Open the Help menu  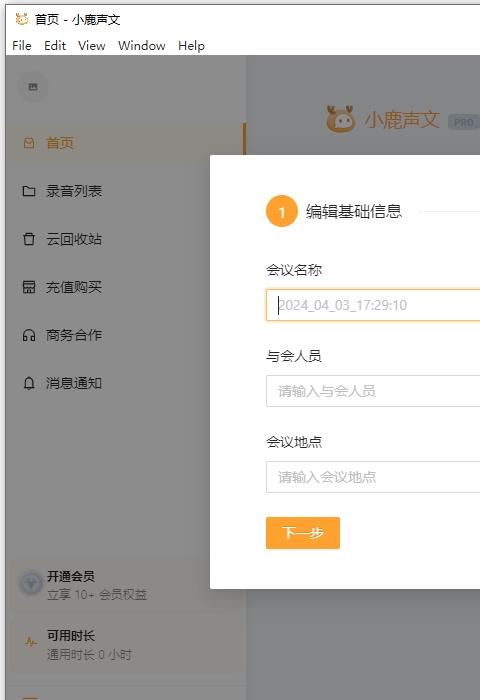click(191, 46)
